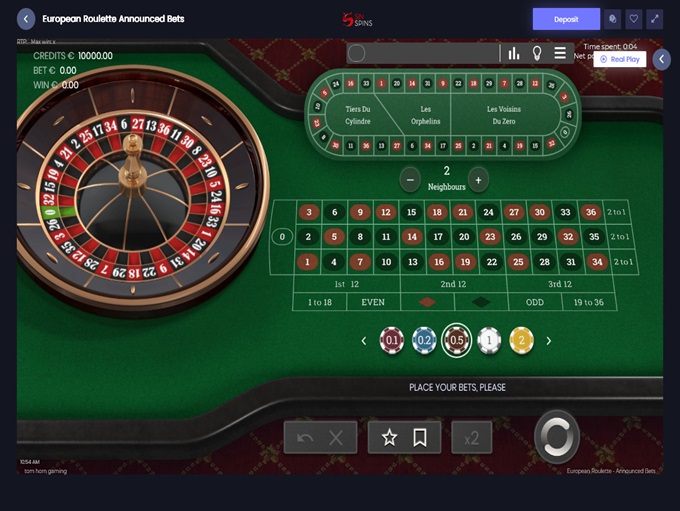Click the favorite heart icon in header
Screen dimensions: 680x511
(634, 19)
